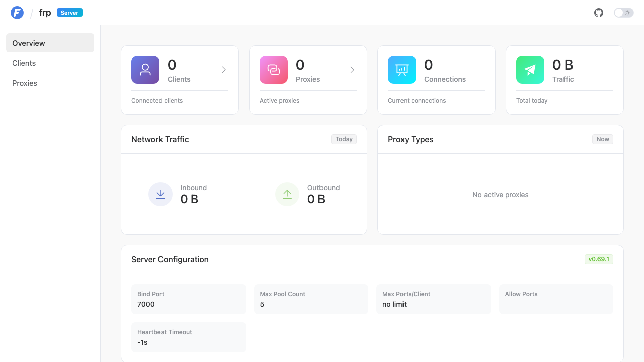Click the Server Configuration heading
Screen dimensions: 644x362
click(170, 259)
